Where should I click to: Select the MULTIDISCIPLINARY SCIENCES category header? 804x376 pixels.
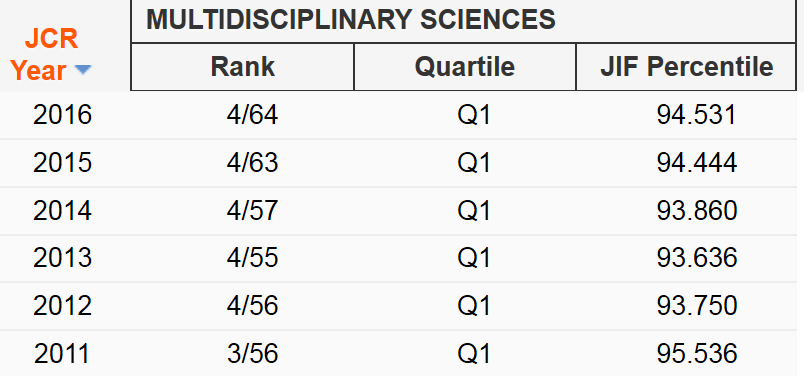pos(351,20)
